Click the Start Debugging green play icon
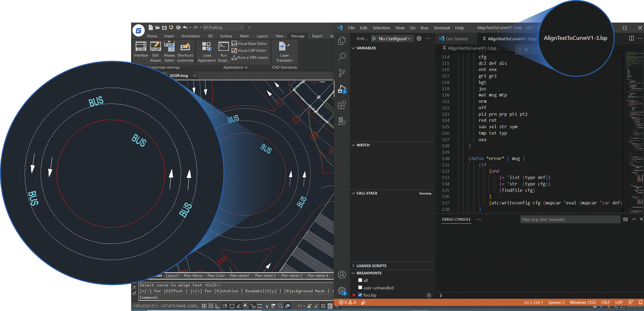644x311 pixels. pyautogui.click(x=374, y=38)
